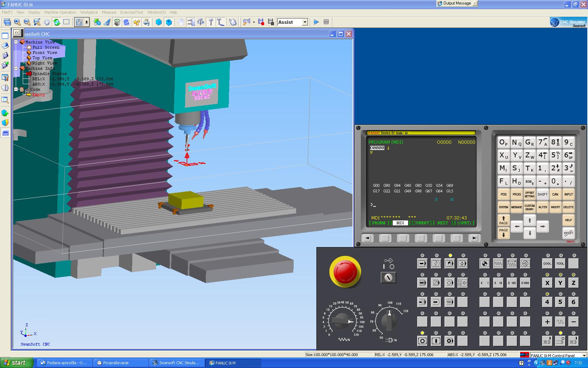Click the POS key on the MDI keypad
The height and width of the screenshot is (368, 588).
(x=503, y=194)
